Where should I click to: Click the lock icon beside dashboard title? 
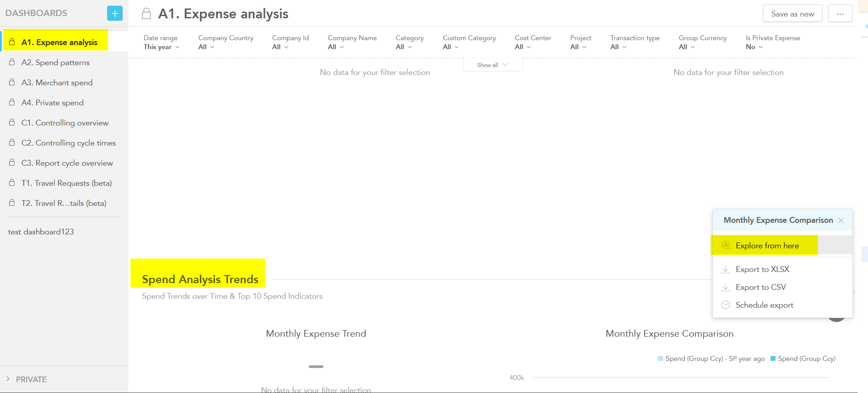tap(146, 14)
